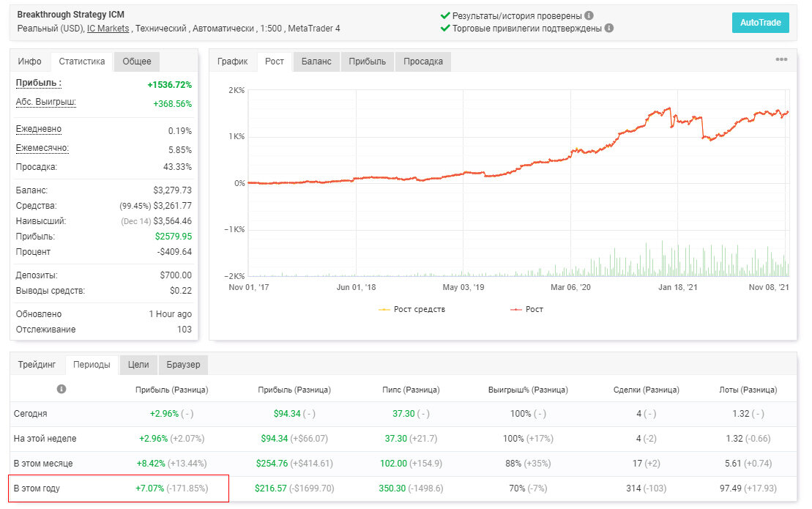The image size is (812, 509).
Task: Click the green checkmark next to Результаты/история проверены
Action: 445,15
